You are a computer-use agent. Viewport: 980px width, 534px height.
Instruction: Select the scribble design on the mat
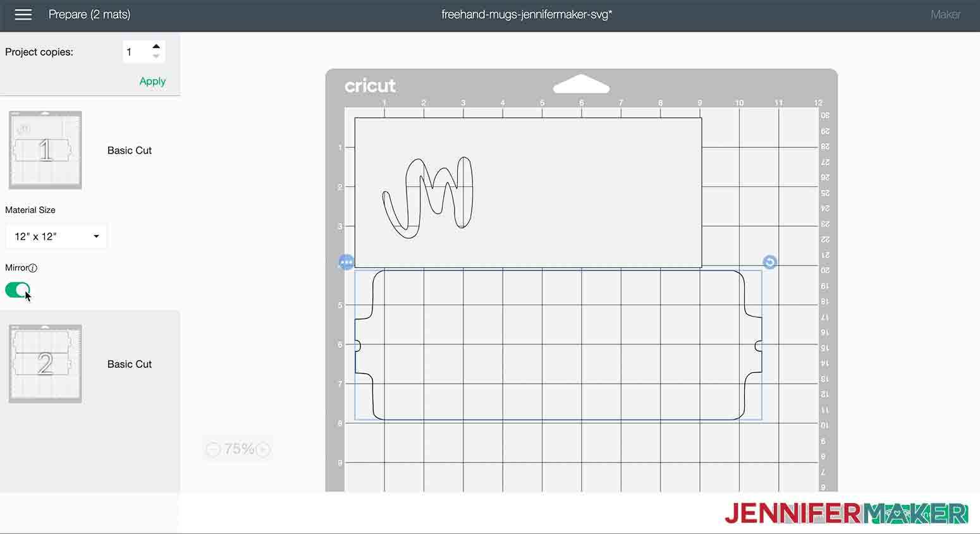tap(428, 197)
